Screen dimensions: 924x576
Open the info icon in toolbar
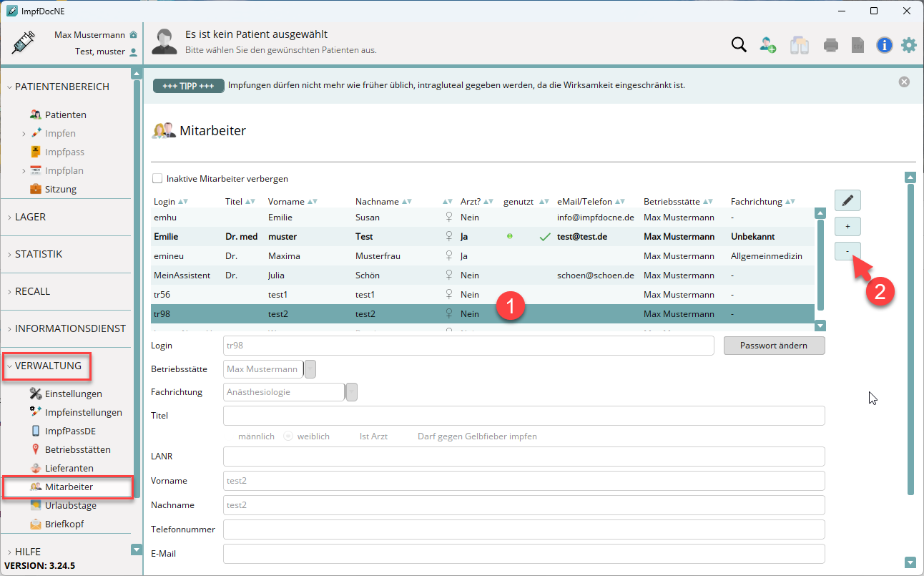click(885, 45)
